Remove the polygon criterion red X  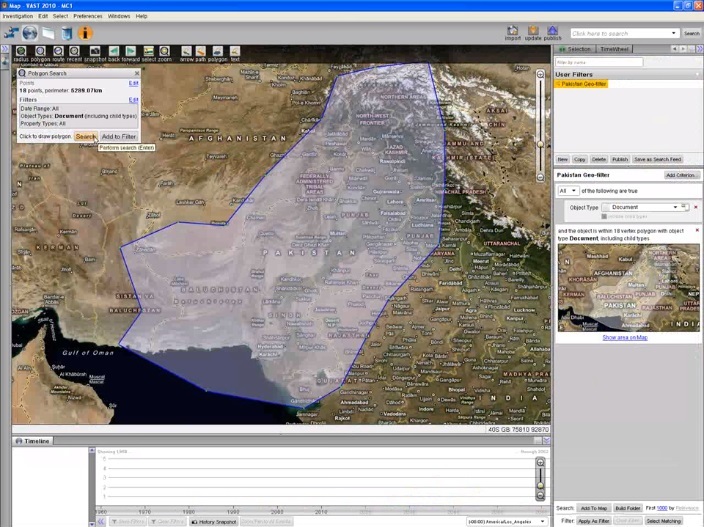[x=697, y=230]
